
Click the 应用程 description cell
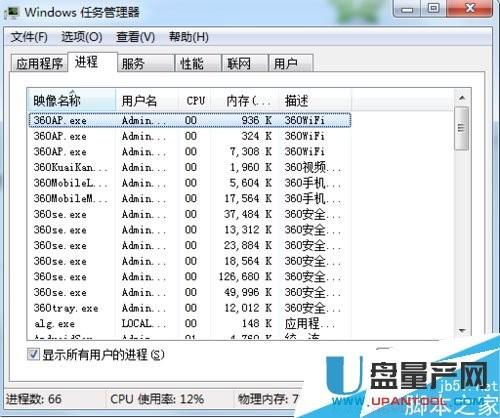(309, 323)
